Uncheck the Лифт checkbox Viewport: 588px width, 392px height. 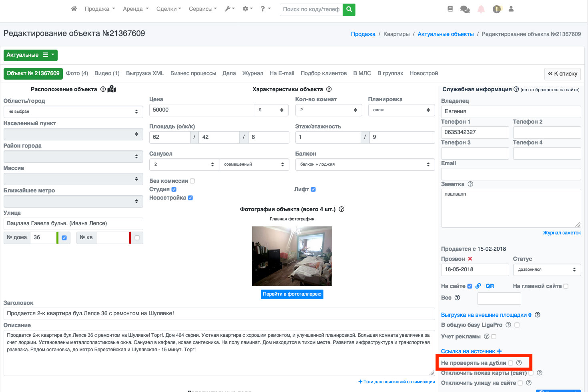[313, 189]
